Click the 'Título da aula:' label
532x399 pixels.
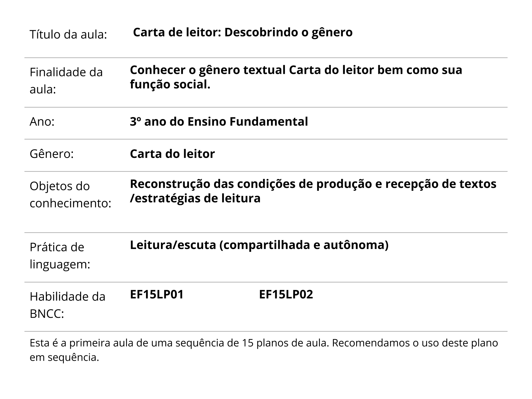68,35
